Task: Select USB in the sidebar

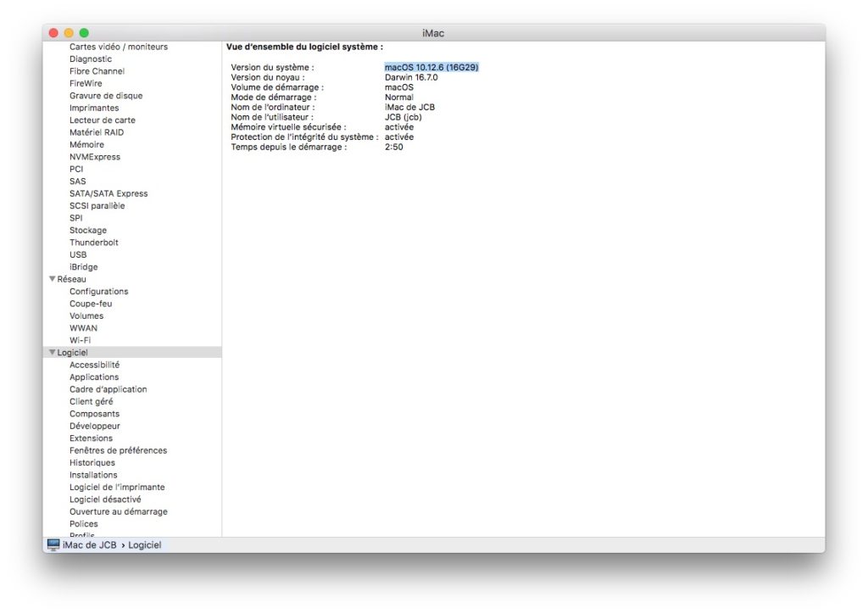Action: coord(78,254)
